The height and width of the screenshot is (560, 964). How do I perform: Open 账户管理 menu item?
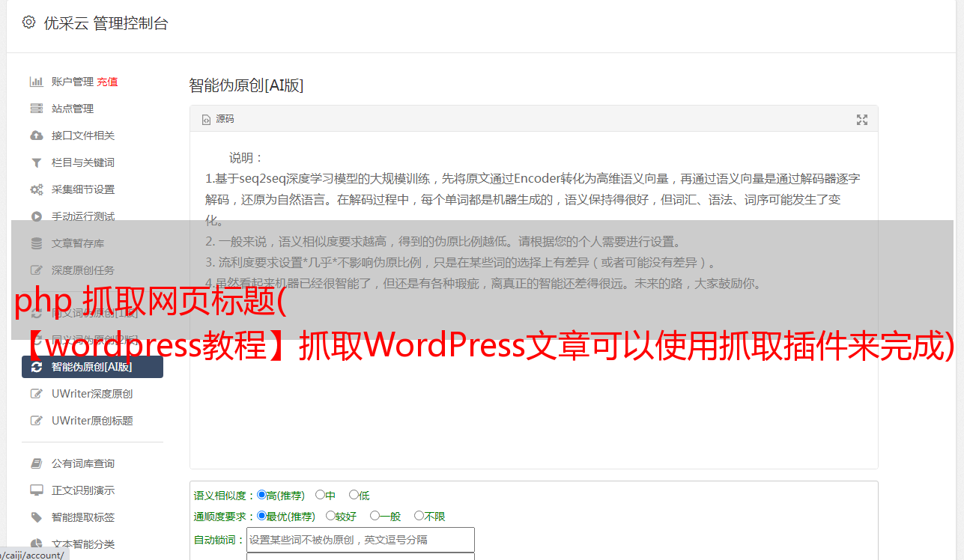(x=73, y=82)
